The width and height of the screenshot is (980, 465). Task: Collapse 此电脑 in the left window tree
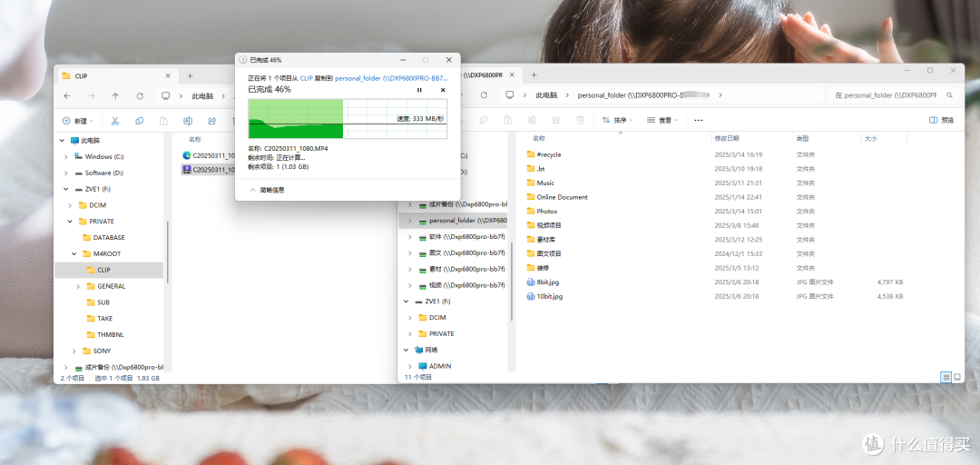coord(62,140)
